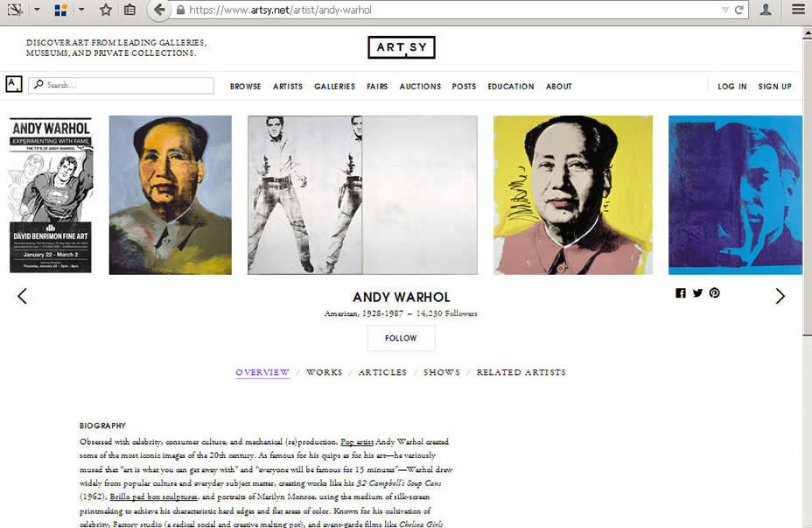Screen dimensions: 812x528
Task: Click the 'Pop artist' link in biography
Action: [x=357, y=442]
